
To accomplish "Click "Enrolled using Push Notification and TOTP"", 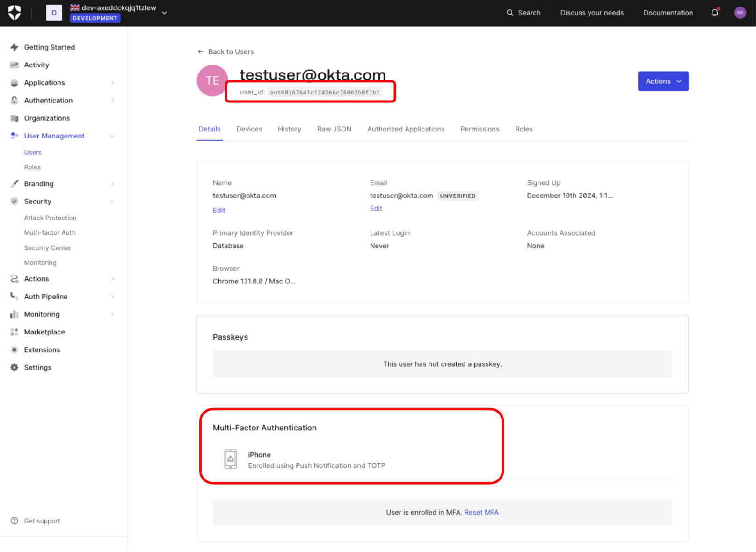I will click(x=317, y=466).
